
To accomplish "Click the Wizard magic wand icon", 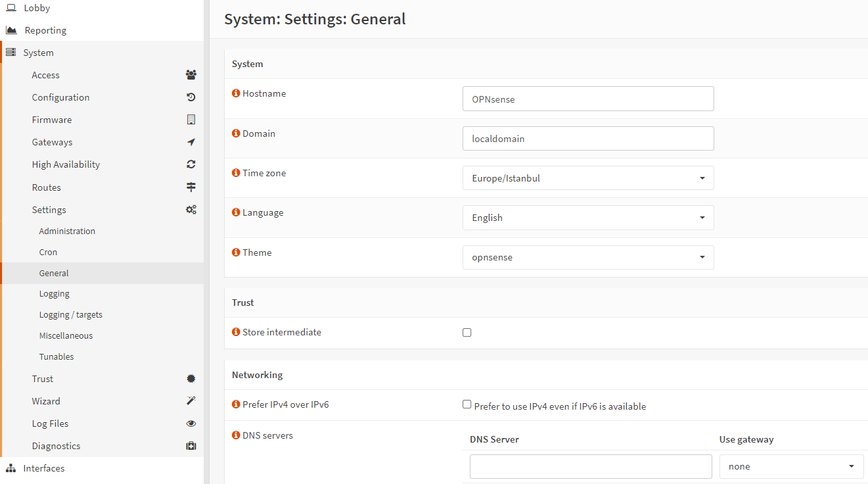I will (191, 401).
